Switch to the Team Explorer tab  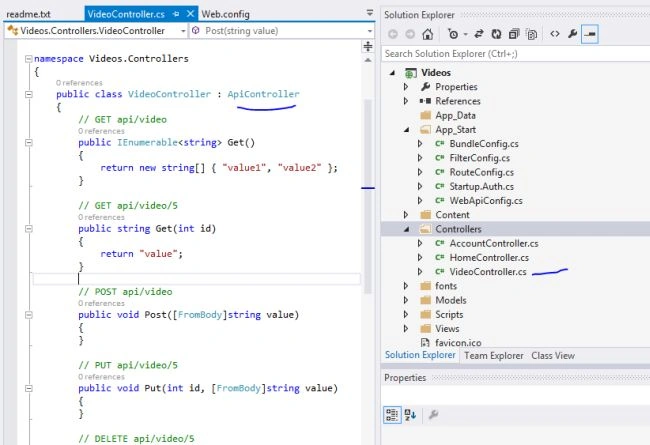click(493, 355)
